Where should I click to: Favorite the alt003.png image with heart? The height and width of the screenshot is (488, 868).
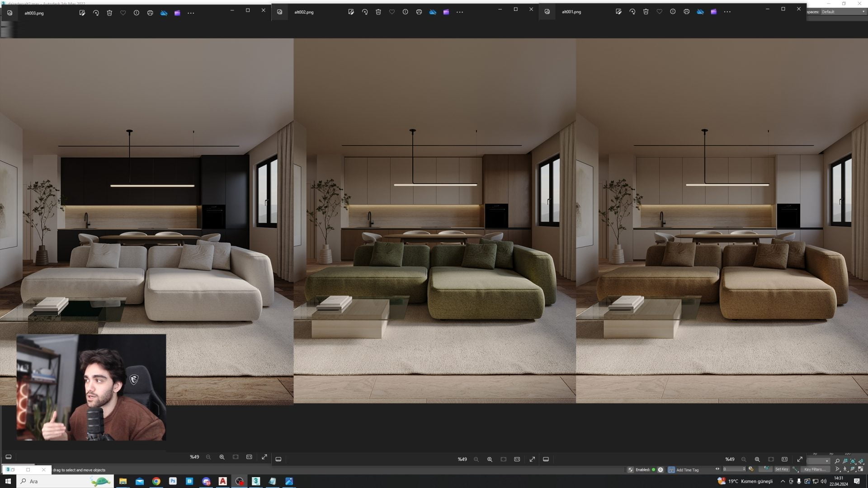(123, 13)
